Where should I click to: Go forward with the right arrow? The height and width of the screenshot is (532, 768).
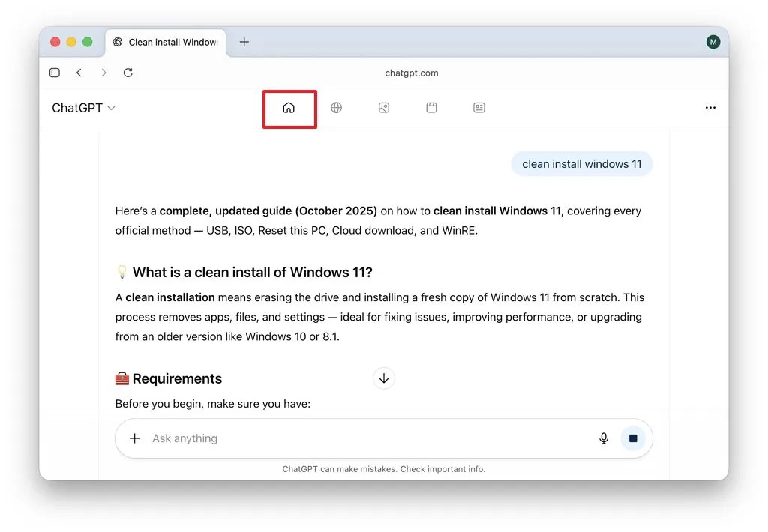pyautogui.click(x=103, y=73)
